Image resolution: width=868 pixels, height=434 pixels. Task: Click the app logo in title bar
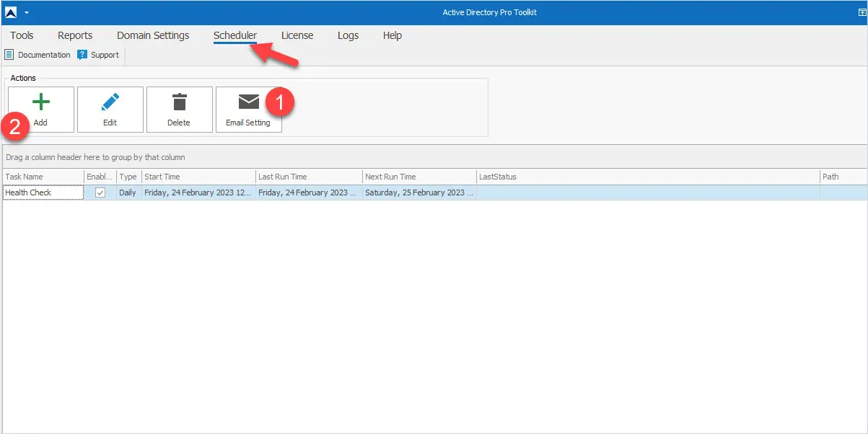pyautogui.click(x=11, y=12)
